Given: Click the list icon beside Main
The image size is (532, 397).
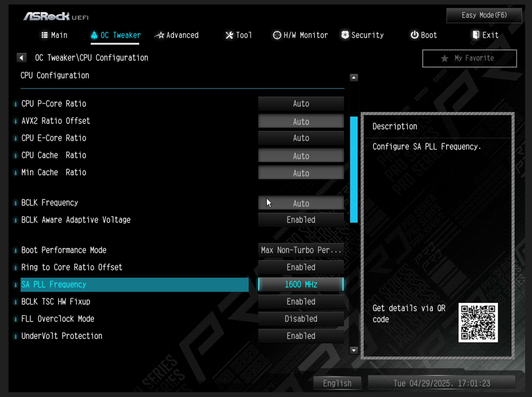Looking at the screenshot, I should click(45, 35).
